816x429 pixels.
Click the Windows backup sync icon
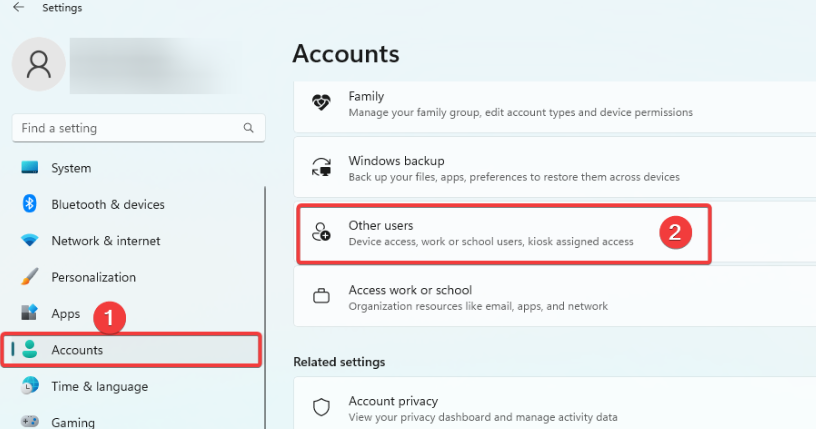[321, 168]
